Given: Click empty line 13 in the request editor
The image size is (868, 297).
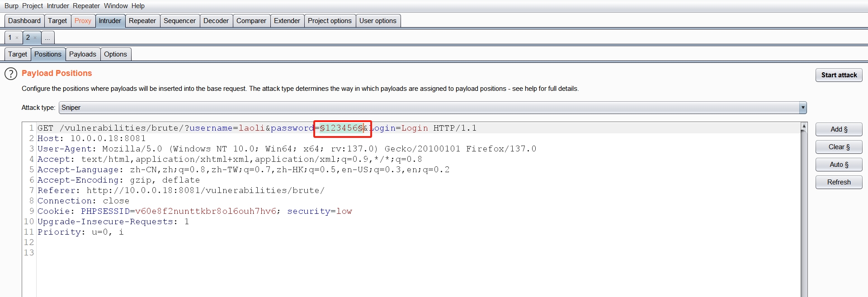Looking at the screenshot, I should 418,253.
